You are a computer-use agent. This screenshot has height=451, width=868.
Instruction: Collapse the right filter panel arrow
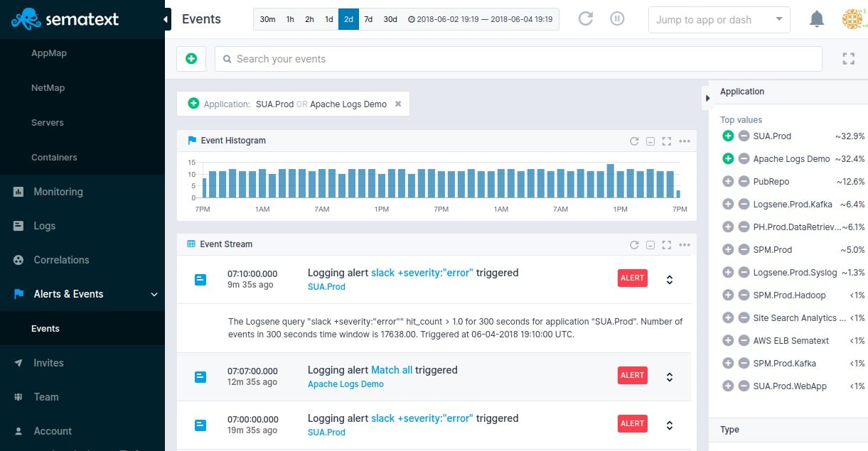[707, 98]
